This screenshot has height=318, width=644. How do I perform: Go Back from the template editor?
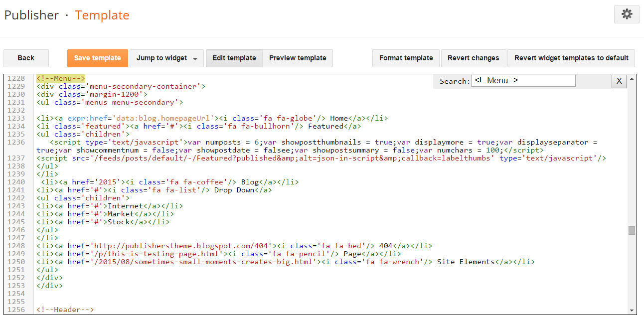[26, 58]
